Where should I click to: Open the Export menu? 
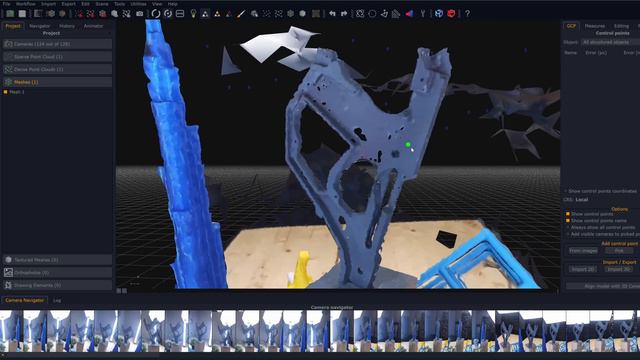click(x=69, y=4)
